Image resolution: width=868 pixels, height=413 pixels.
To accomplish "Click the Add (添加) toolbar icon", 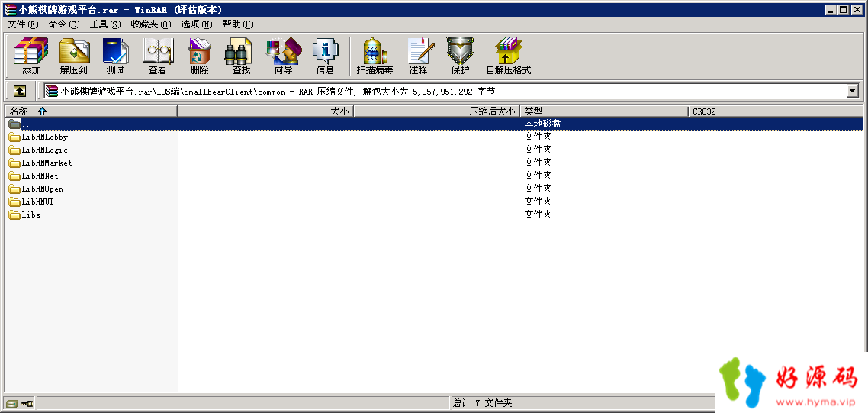I will click(31, 56).
